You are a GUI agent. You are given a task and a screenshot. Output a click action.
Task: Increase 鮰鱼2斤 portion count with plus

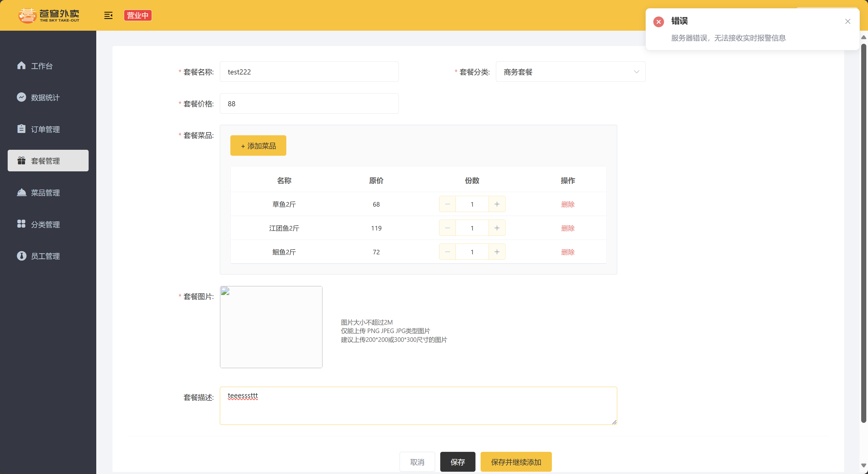click(x=497, y=252)
